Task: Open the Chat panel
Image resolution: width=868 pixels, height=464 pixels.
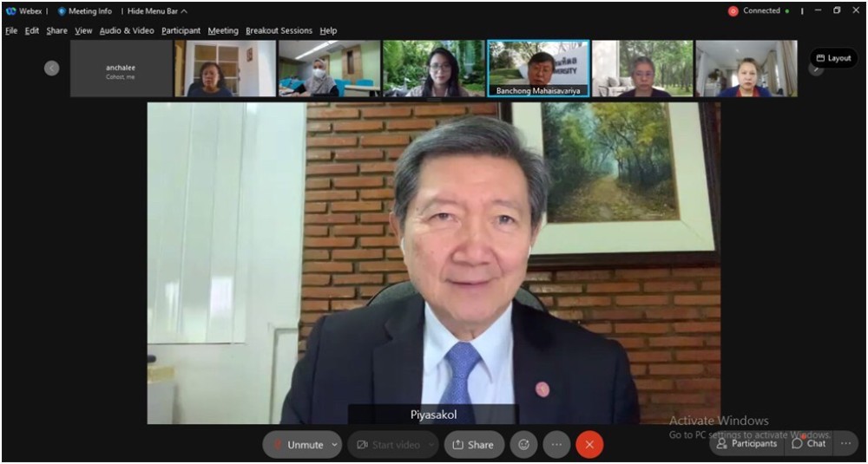Action: pyautogui.click(x=809, y=443)
